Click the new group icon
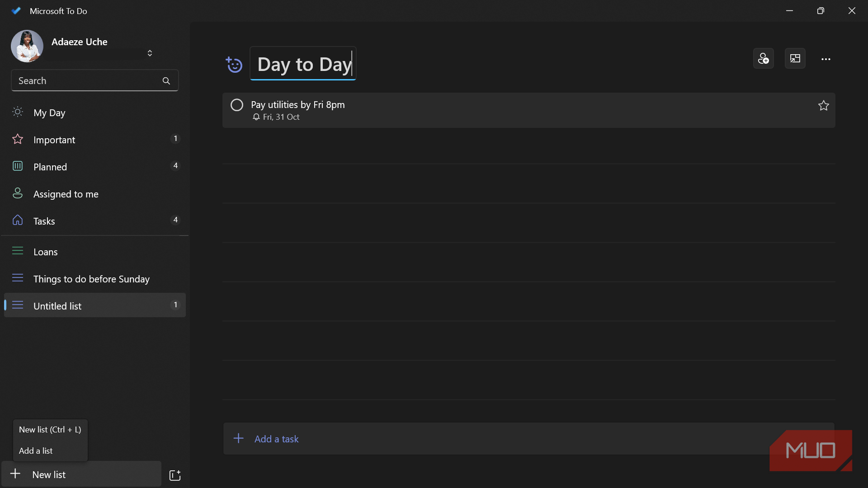 pos(175,475)
